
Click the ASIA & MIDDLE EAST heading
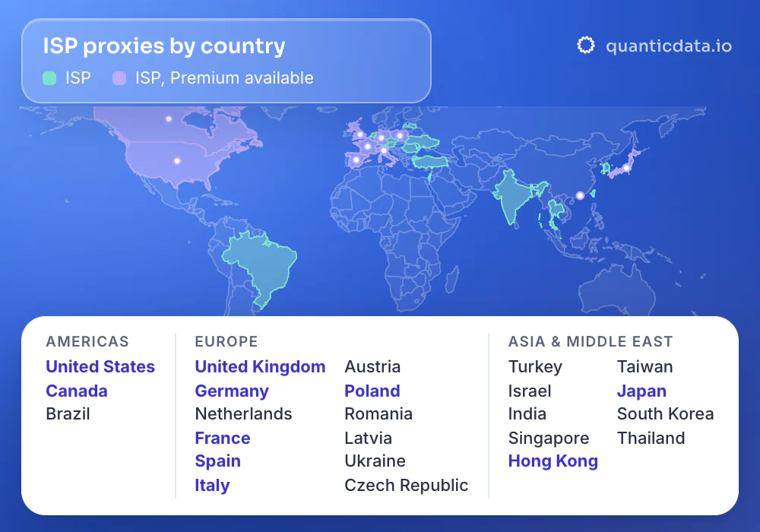tap(591, 341)
